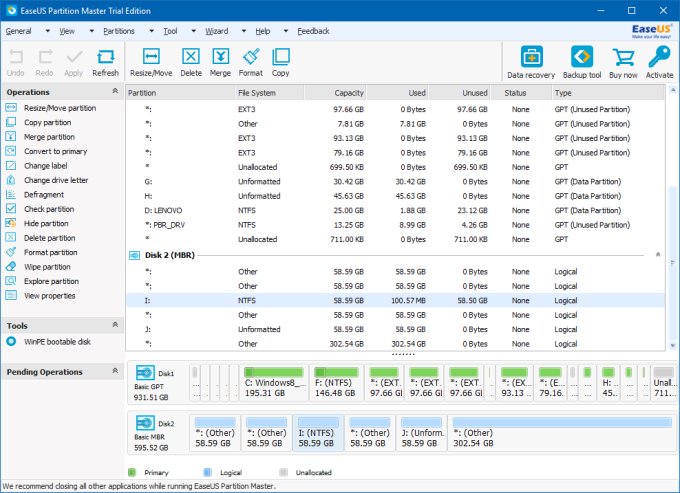Click the Format toolbar icon
The height and width of the screenshot is (493, 680).
[251, 63]
